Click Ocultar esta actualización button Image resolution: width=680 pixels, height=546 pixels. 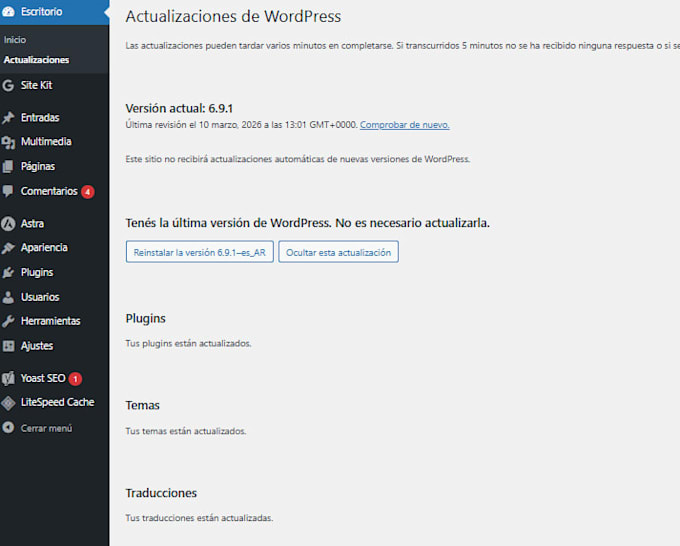pyautogui.click(x=338, y=252)
